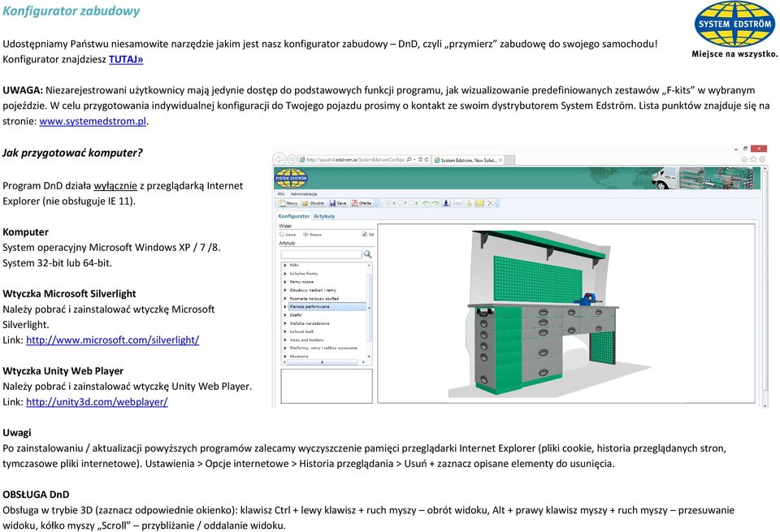Expand the Uchwyt butli tree item
Viewport: 780px width, 532px height.
(285, 331)
